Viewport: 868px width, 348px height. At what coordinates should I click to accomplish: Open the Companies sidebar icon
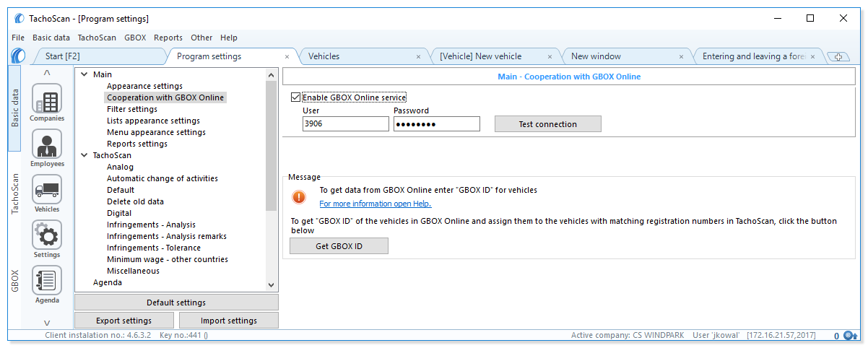[x=47, y=99]
